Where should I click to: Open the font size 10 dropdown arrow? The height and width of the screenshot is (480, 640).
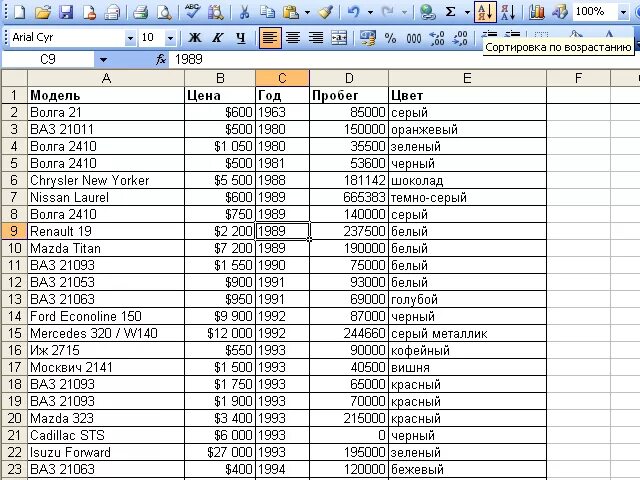(x=170, y=38)
